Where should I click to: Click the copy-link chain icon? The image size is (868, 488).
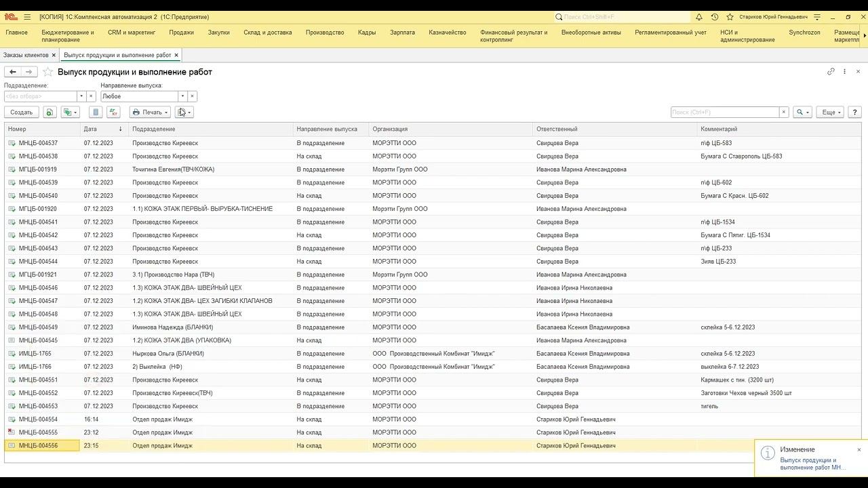point(831,72)
